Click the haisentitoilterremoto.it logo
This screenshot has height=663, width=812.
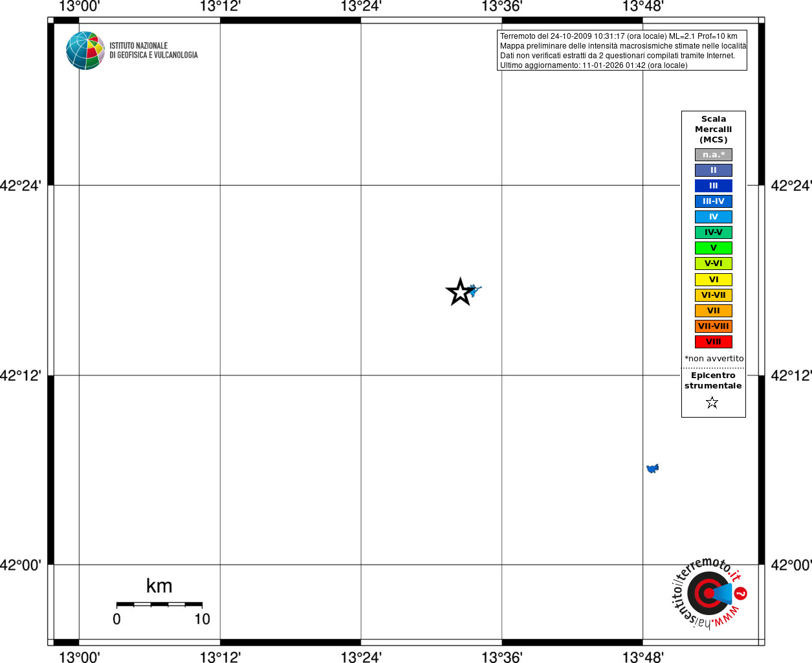click(x=710, y=593)
